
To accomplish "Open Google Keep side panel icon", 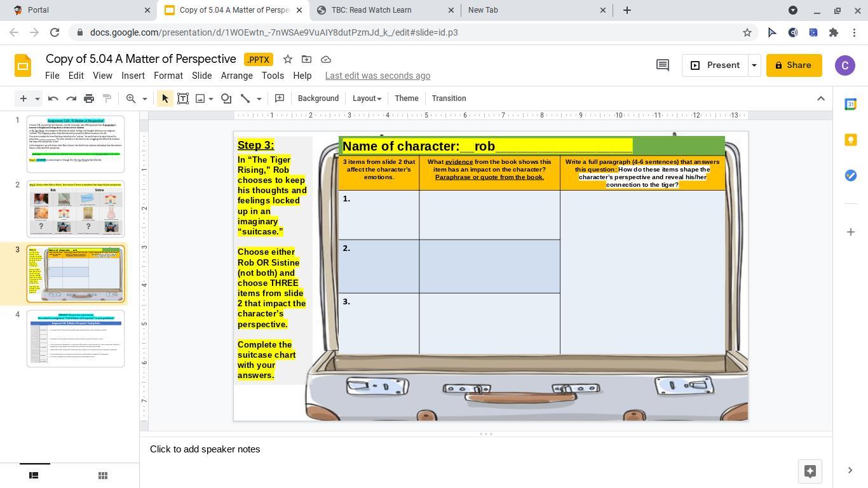I will [x=850, y=140].
